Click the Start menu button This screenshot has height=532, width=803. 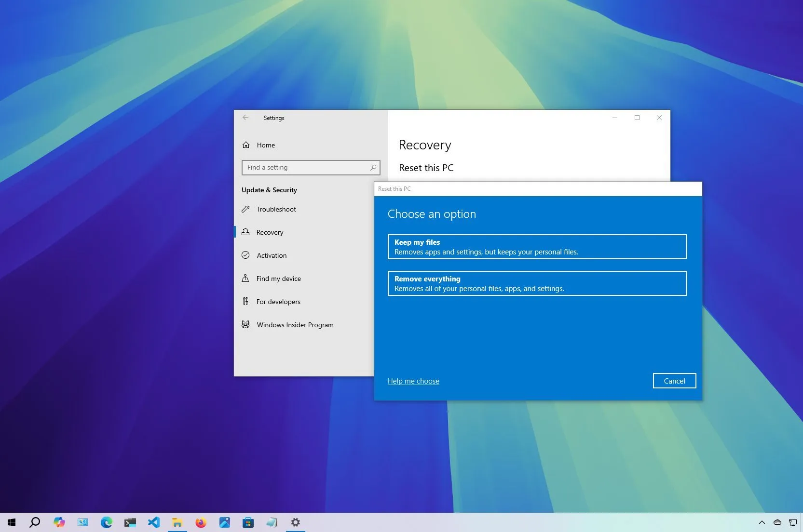point(11,522)
